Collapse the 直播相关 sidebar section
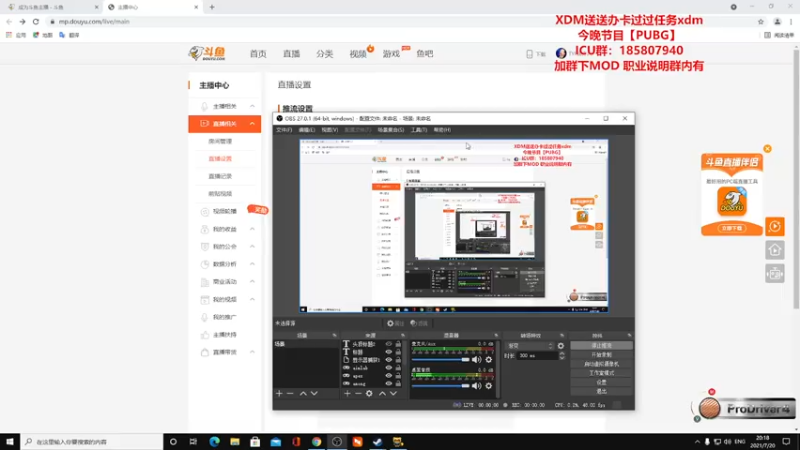 click(252, 123)
